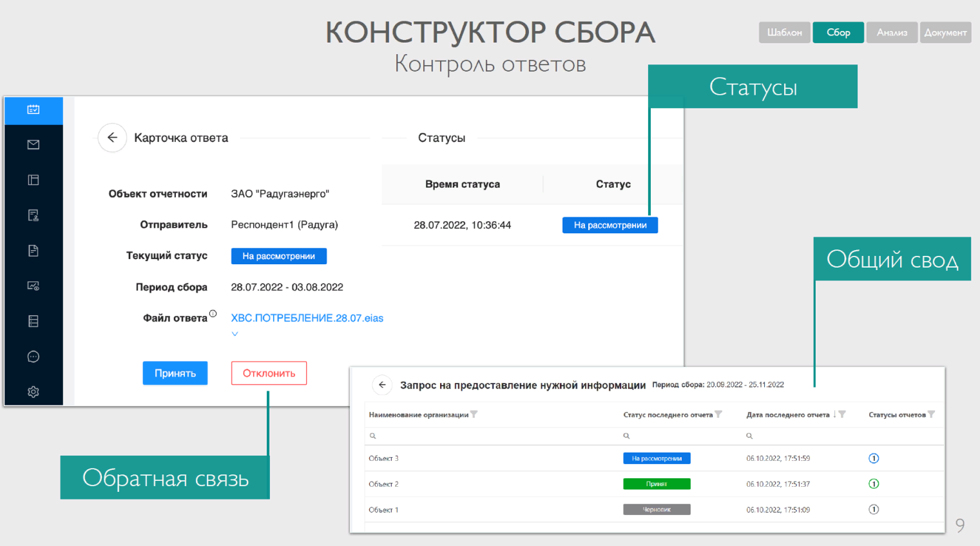Switch to the Шаблон tab
This screenshot has width=980, height=546.
tap(785, 32)
